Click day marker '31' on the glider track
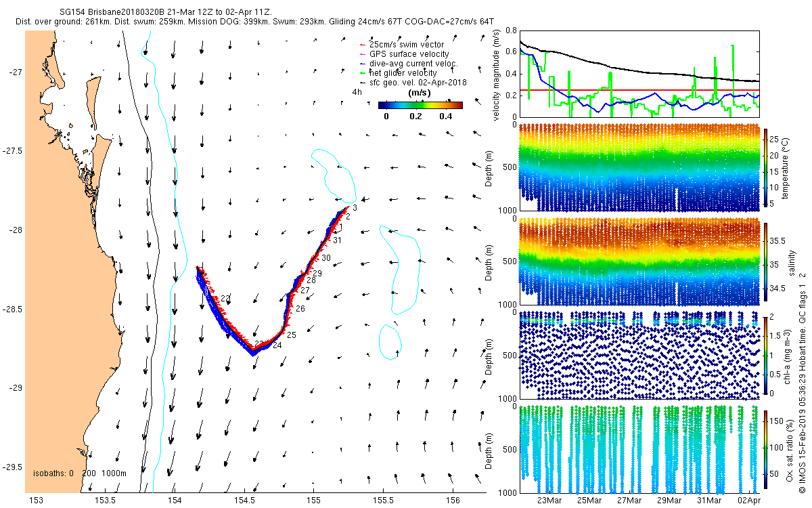812x508 pixels. click(337, 240)
